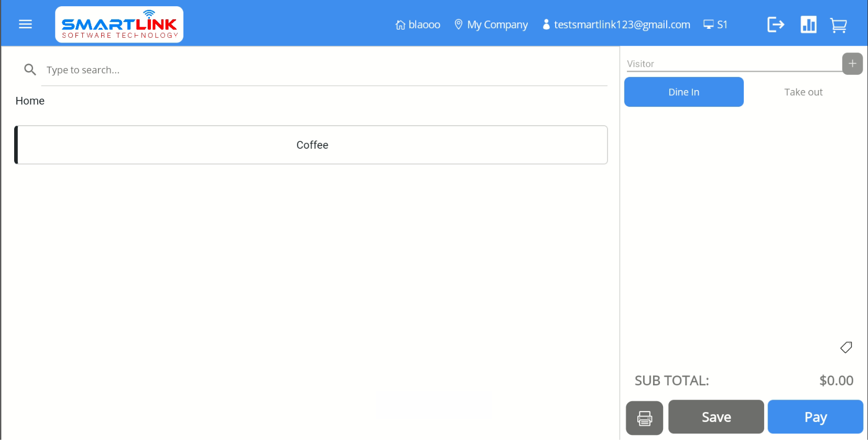This screenshot has height=444, width=868.
Task: Open the shopping cart icon
Action: (x=838, y=25)
